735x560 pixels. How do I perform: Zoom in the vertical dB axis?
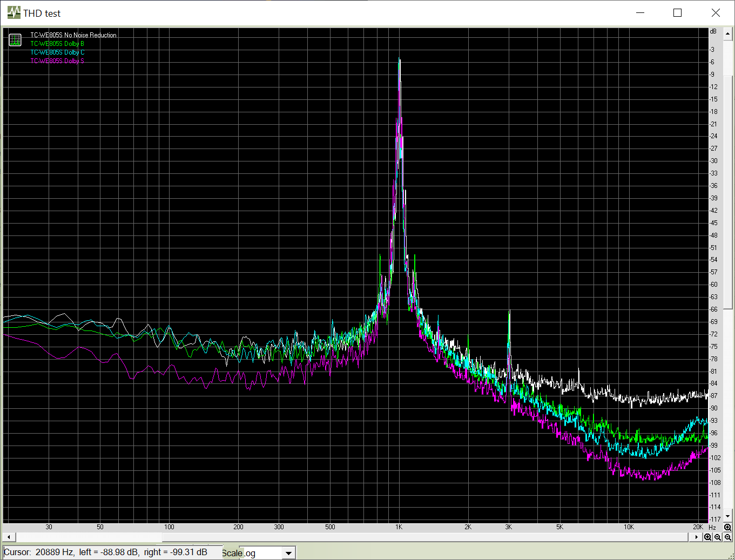[x=727, y=527]
